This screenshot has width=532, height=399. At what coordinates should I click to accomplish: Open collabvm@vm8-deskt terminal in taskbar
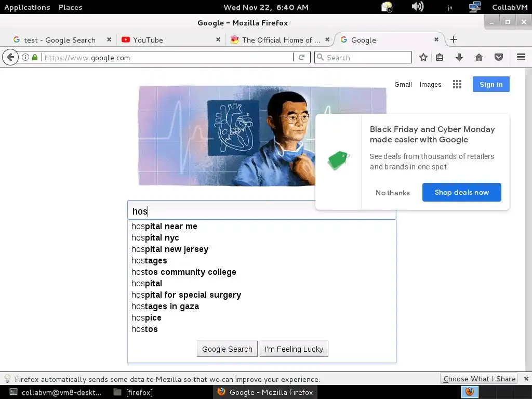pos(56,392)
